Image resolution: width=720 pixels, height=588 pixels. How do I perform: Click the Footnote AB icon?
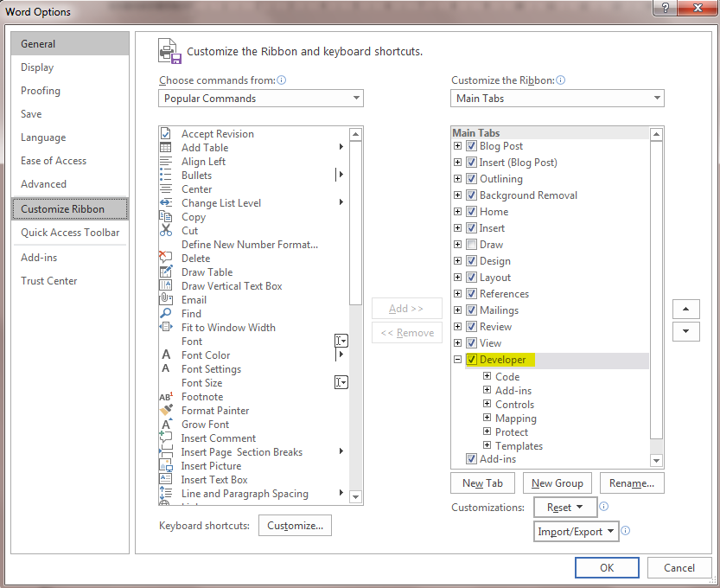coord(166,396)
